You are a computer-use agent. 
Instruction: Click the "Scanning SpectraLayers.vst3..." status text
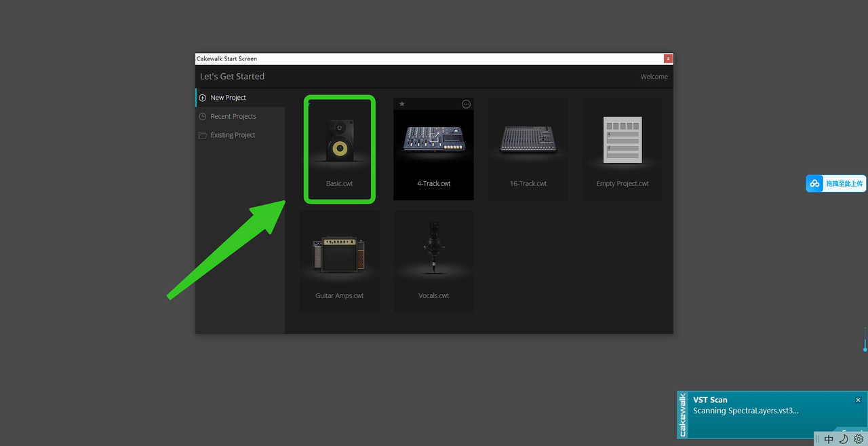tap(746, 411)
